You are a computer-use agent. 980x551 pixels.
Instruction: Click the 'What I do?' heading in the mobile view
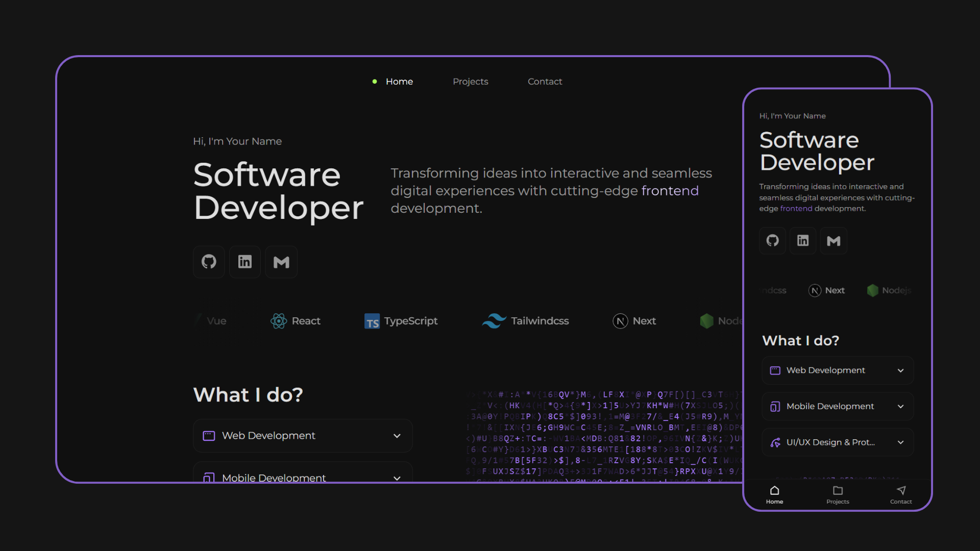800,341
